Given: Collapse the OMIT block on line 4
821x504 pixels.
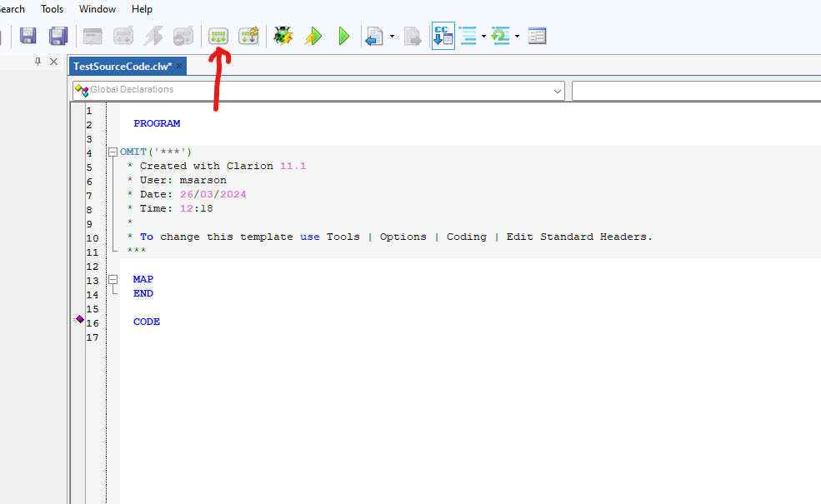Looking at the screenshot, I should pyautogui.click(x=113, y=152).
